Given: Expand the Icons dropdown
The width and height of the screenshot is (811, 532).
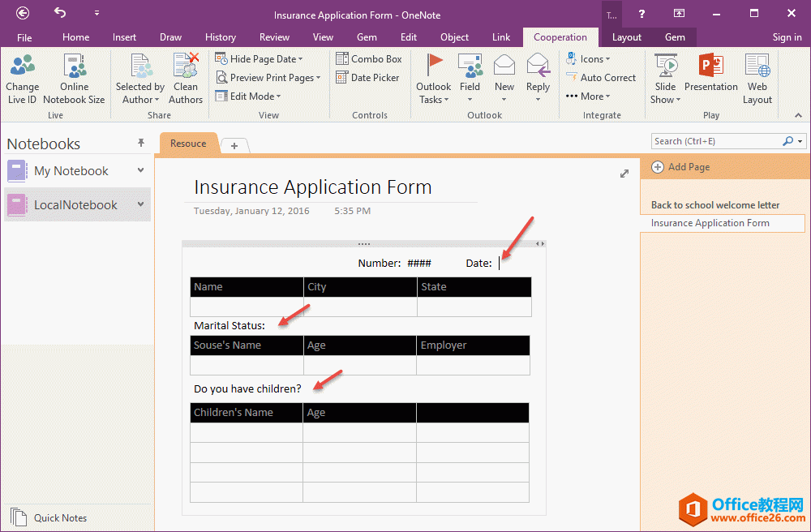Looking at the screenshot, I should [590, 58].
